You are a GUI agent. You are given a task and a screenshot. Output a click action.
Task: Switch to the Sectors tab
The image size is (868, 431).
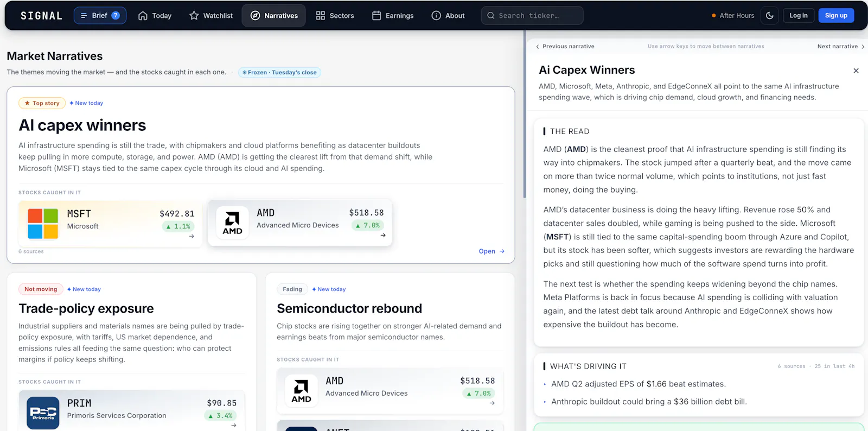click(x=335, y=16)
